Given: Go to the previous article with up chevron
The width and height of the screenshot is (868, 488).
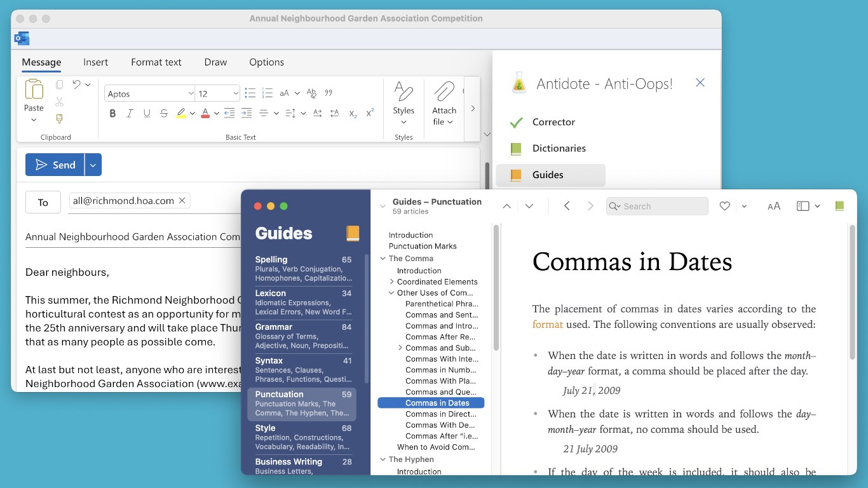Looking at the screenshot, I should [x=506, y=206].
